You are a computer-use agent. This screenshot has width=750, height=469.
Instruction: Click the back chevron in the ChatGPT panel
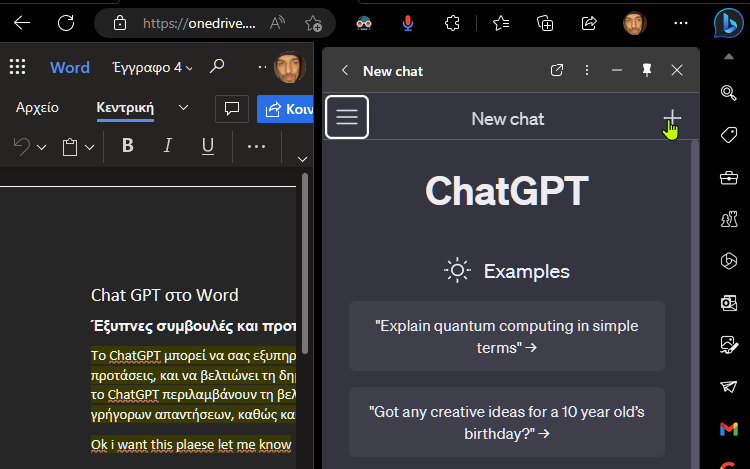coord(345,71)
